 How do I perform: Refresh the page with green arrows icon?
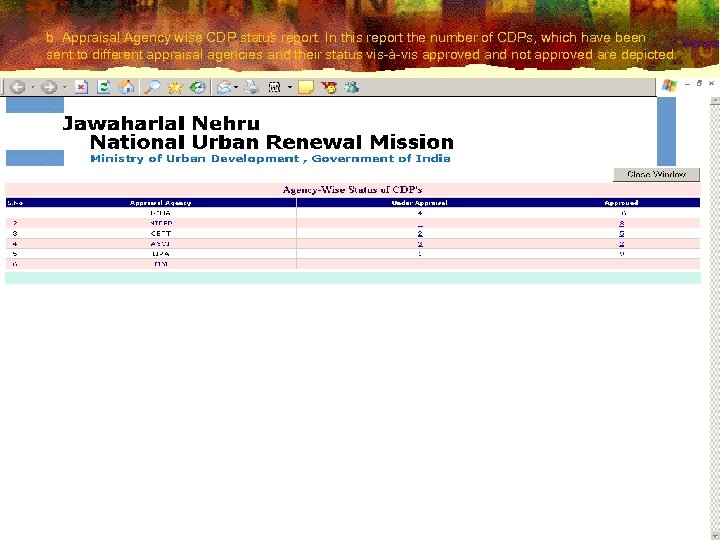click(104, 87)
